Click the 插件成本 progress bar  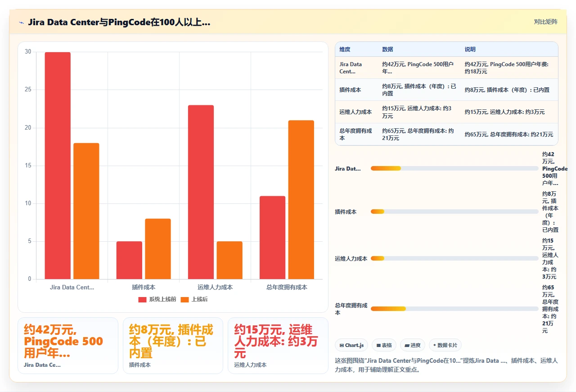(454, 212)
